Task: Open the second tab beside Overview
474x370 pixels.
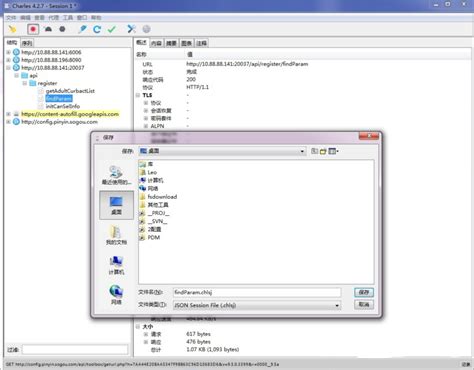Action: [x=156, y=43]
